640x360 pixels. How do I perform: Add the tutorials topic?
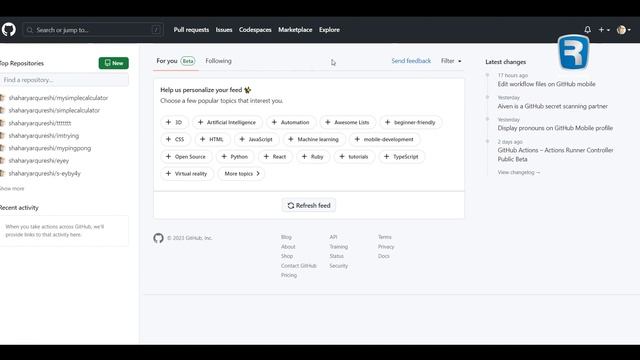point(354,156)
